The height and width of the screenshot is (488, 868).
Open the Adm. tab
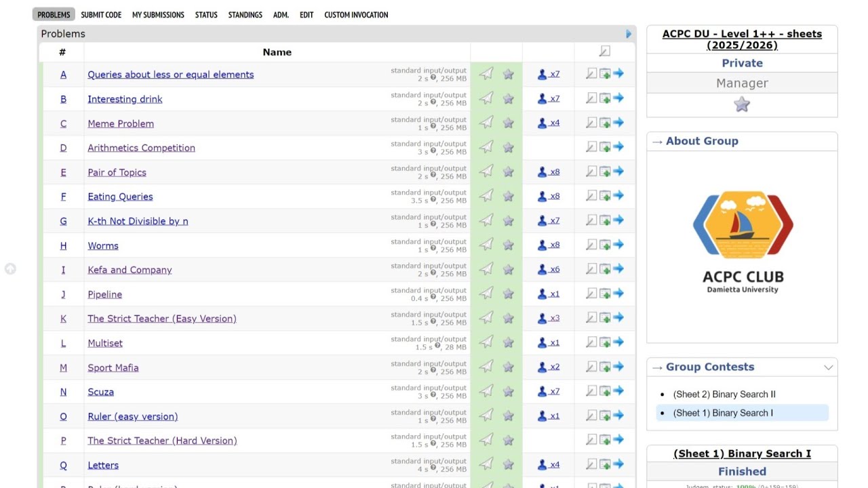281,15
